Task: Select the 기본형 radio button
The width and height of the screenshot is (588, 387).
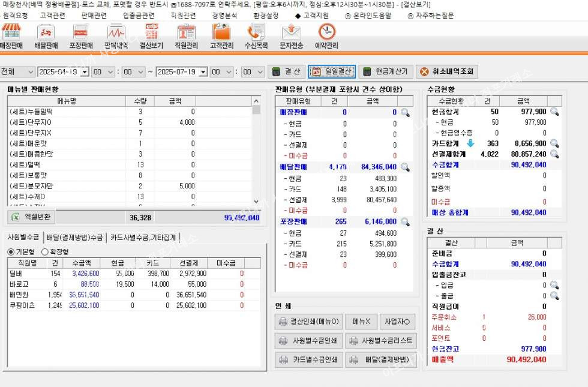Action: point(11,251)
